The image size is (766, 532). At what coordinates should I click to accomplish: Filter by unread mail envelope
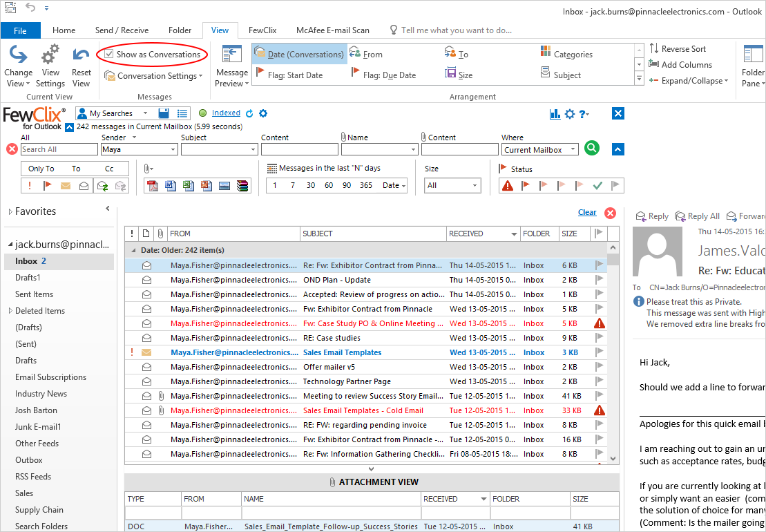coord(66,186)
